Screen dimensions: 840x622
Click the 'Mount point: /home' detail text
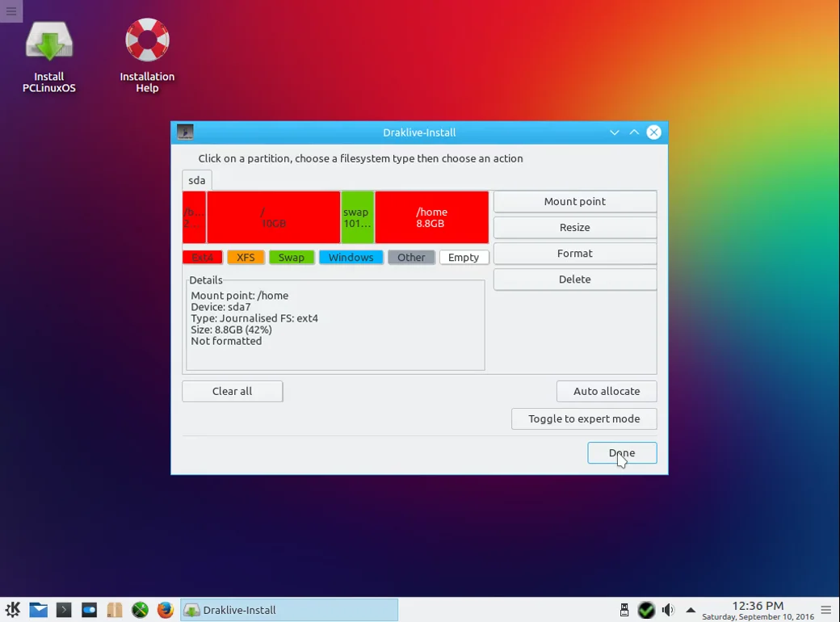click(239, 296)
